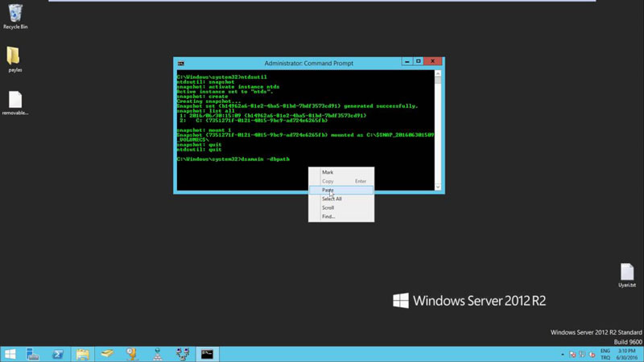Launch Windows PowerShell from the taskbar

point(57,354)
